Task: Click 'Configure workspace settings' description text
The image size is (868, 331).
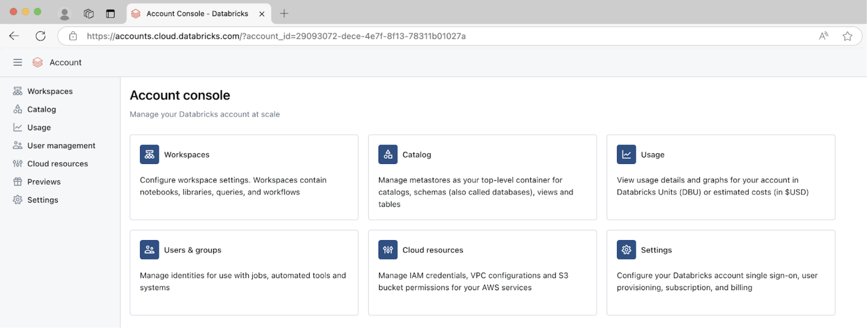Action: coord(233,186)
